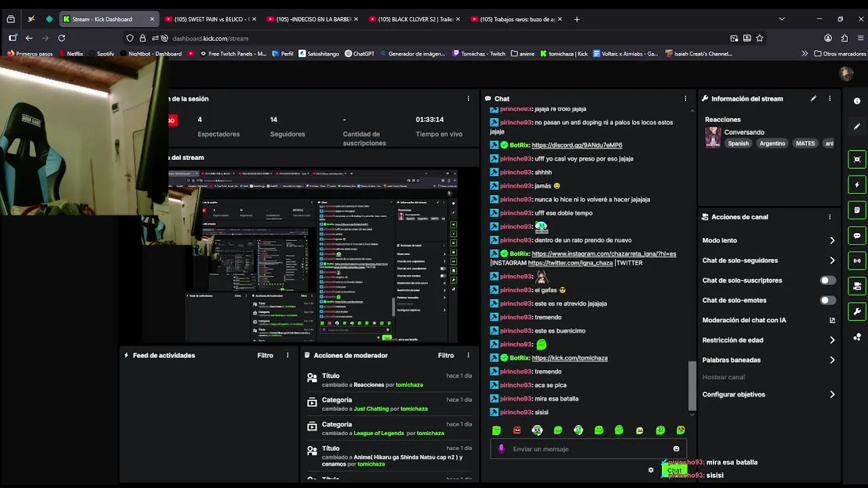Image resolution: width=868 pixels, height=488 pixels.
Task: Switch to BLACK CLOVER S2 tab
Action: click(x=414, y=19)
